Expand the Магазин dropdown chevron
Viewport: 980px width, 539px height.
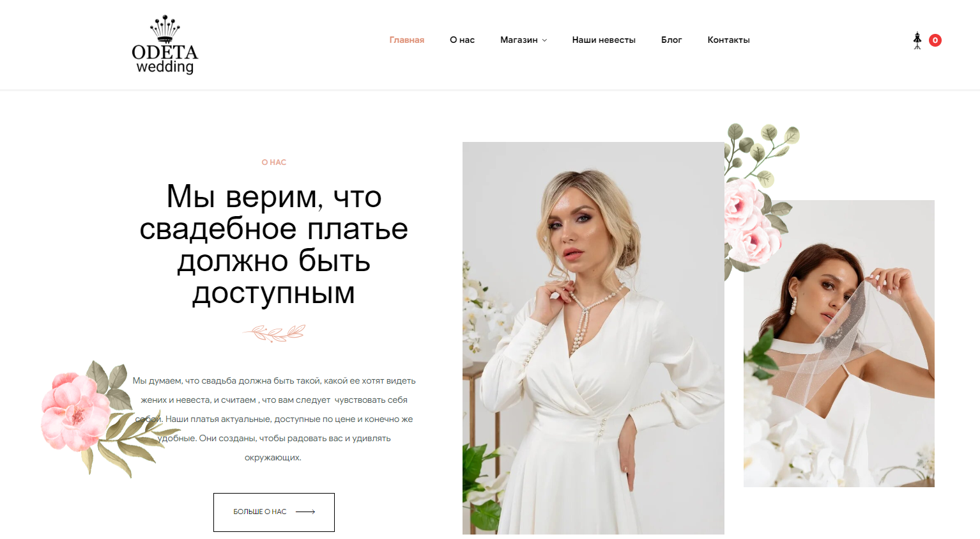pyautogui.click(x=544, y=40)
